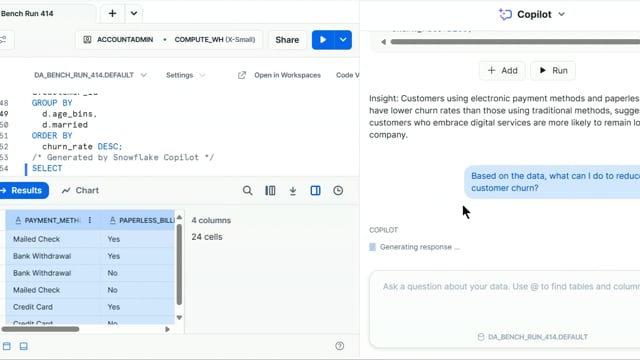Click Open in Workspaces link
This screenshot has width=640, height=360.
[x=287, y=75]
